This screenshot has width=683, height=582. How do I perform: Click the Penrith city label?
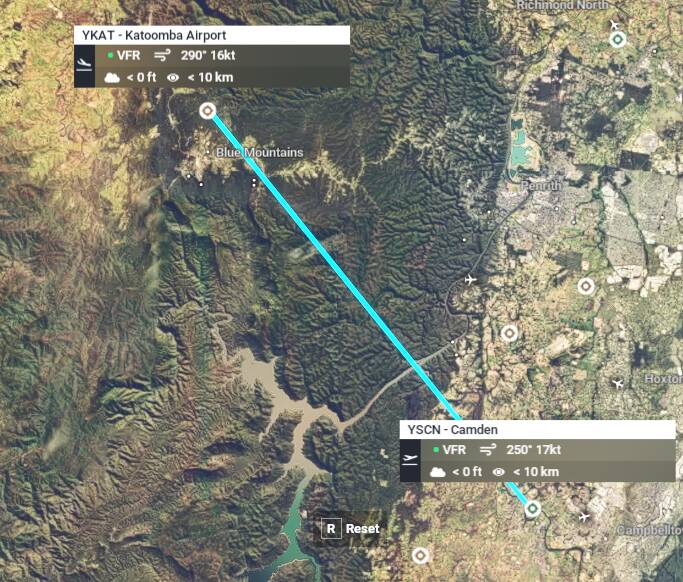541,186
